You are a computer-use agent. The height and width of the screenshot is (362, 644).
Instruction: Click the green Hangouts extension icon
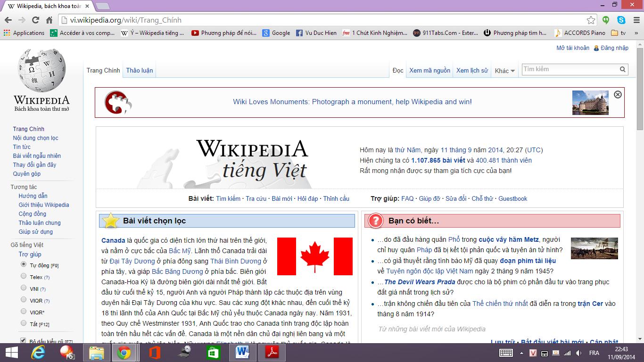606,20
